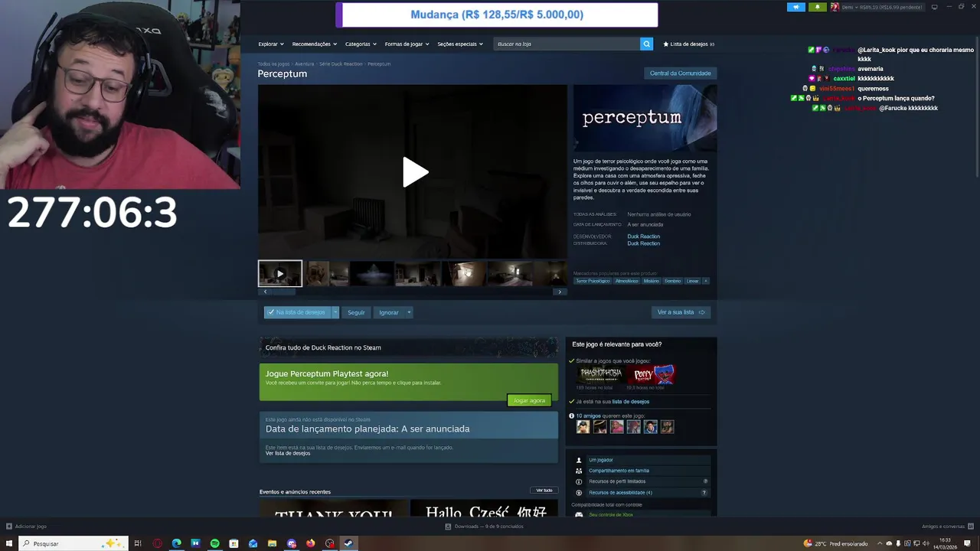Select the first video thumbnail in strip

tap(280, 274)
